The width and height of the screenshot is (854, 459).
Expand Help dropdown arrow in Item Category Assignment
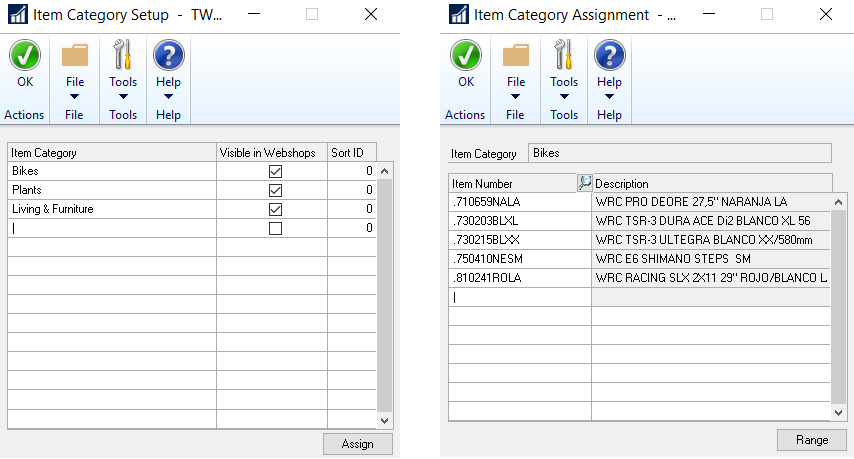point(609,97)
